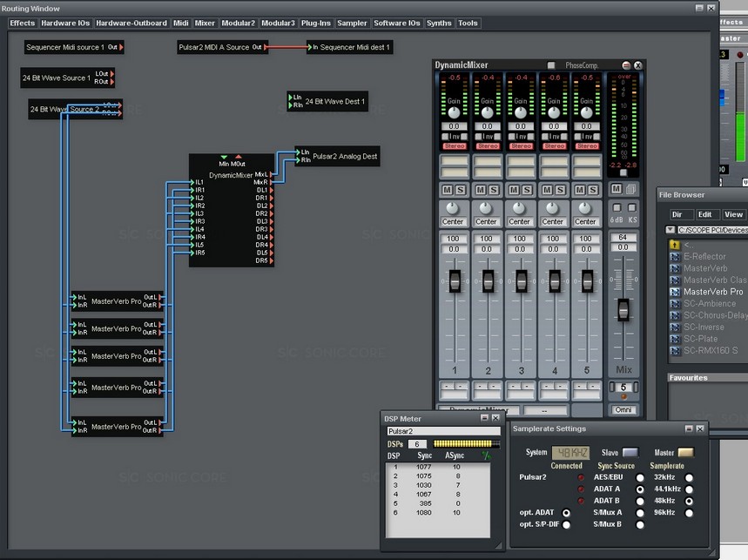The height and width of the screenshot is (560, 748).
Task: Select MasterVerb Pro in the File Browser
Action: point(712,292)
